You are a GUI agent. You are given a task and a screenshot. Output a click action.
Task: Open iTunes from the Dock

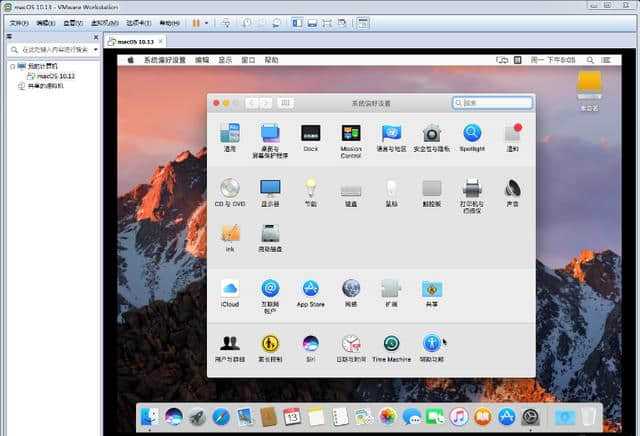point(459,417)
